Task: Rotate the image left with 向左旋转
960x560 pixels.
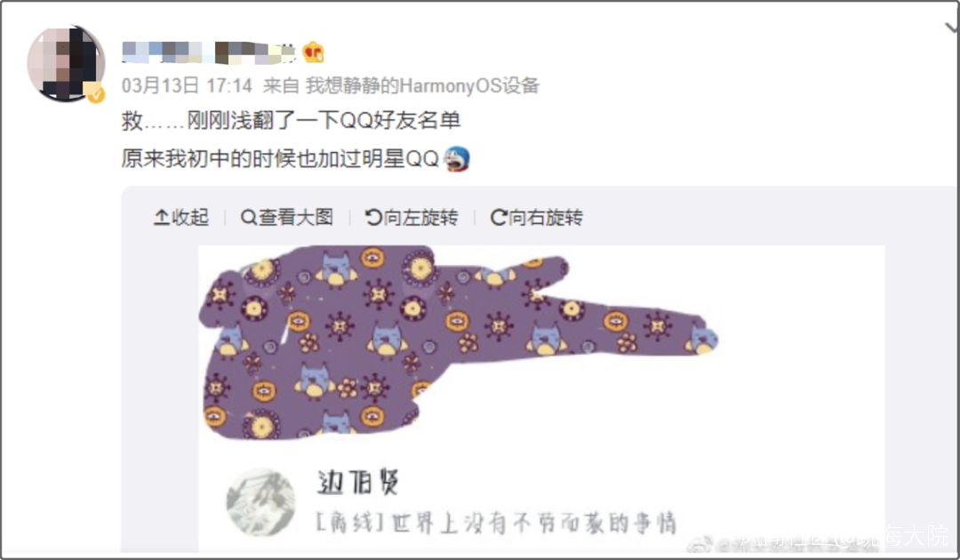Action: coord(412,217)
